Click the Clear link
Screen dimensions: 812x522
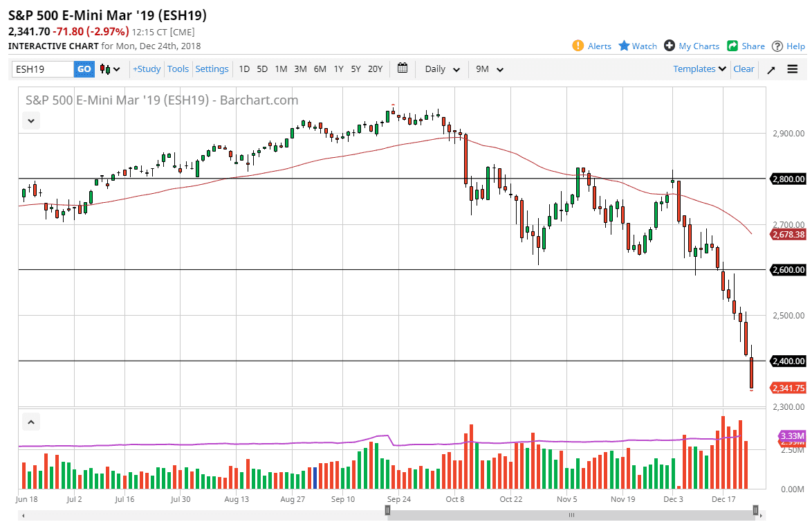pyautogui.click(x=744, y=69)
